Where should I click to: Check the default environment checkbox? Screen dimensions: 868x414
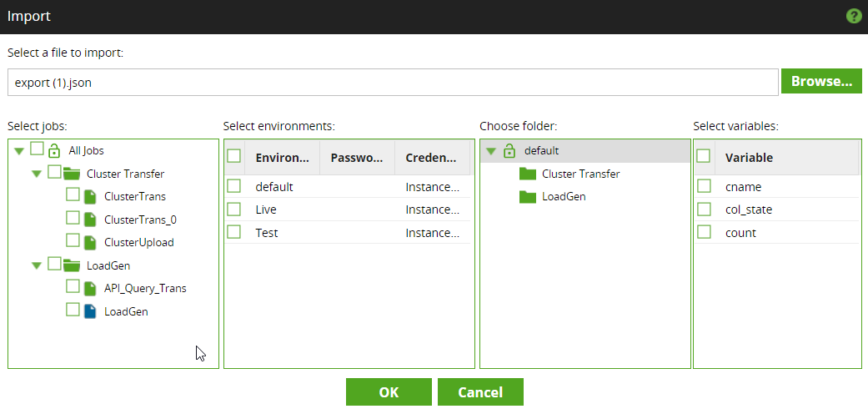[x=233, y=185]
